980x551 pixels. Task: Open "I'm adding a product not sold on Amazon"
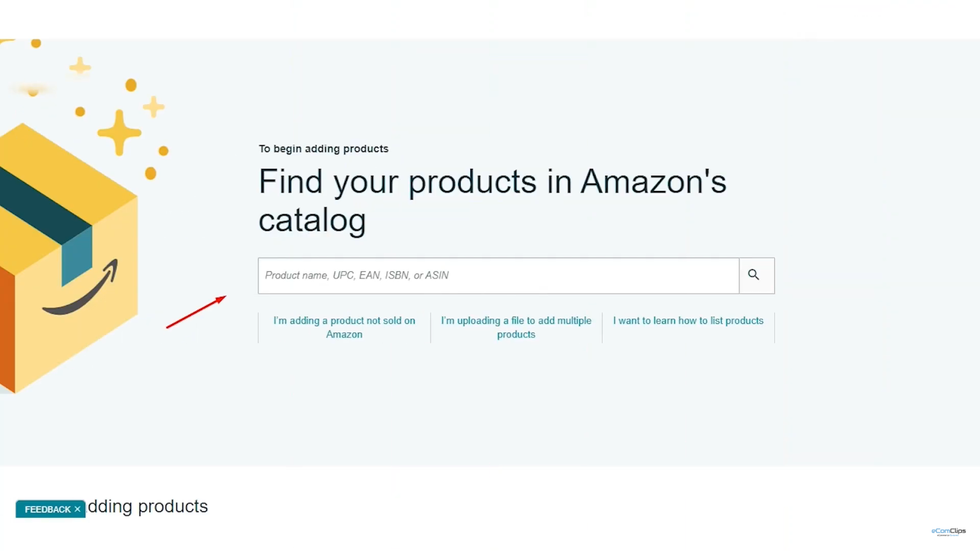tap(344, 328)
